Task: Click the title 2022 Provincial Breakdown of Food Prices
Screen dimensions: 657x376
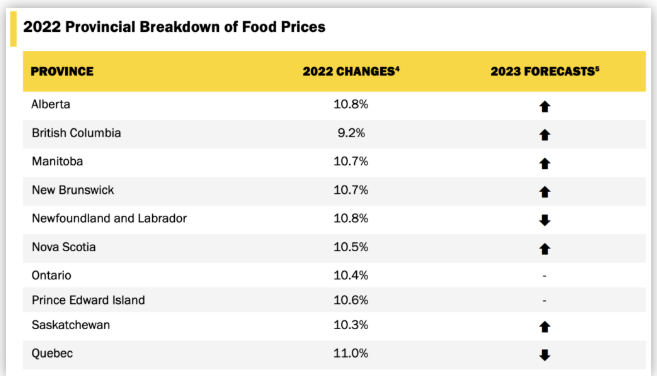Action: [174, 27]
